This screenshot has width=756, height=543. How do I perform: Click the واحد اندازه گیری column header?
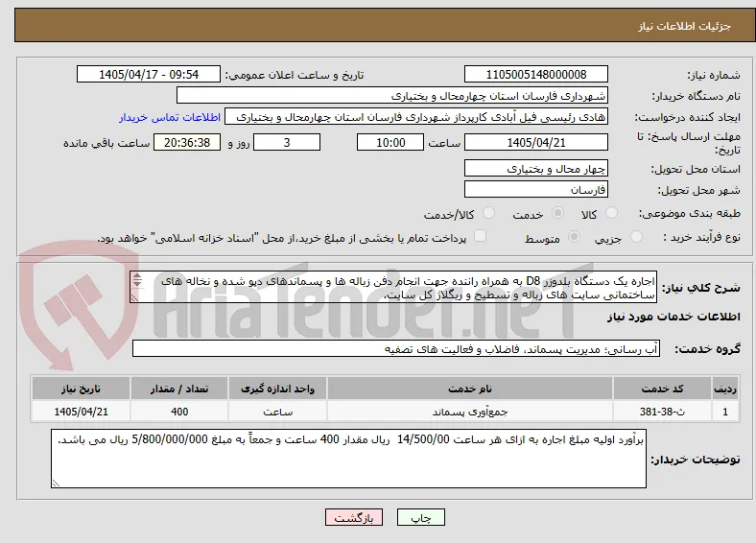click(277, 389)
